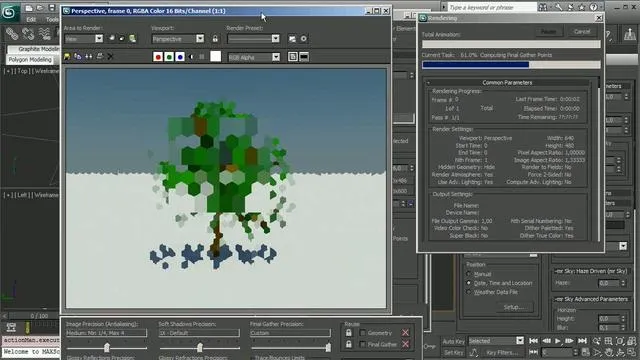
Task: Click the green Render Setup icon beside Area dropdown
Action: 132,38
